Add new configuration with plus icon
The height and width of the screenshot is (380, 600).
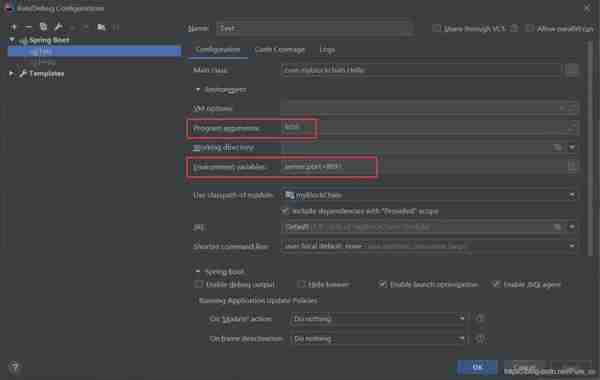click(14, 28)
